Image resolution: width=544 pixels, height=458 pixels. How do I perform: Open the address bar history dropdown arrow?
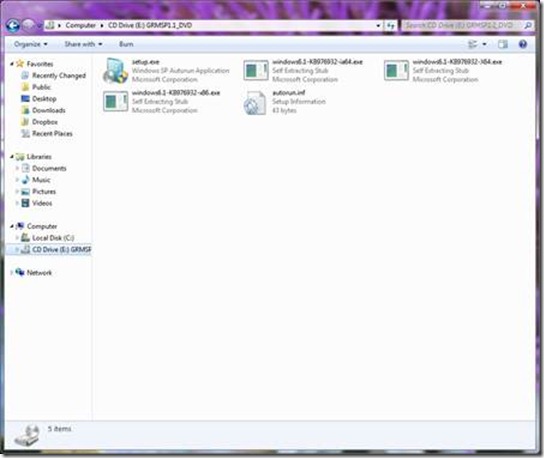pos(378,26)
